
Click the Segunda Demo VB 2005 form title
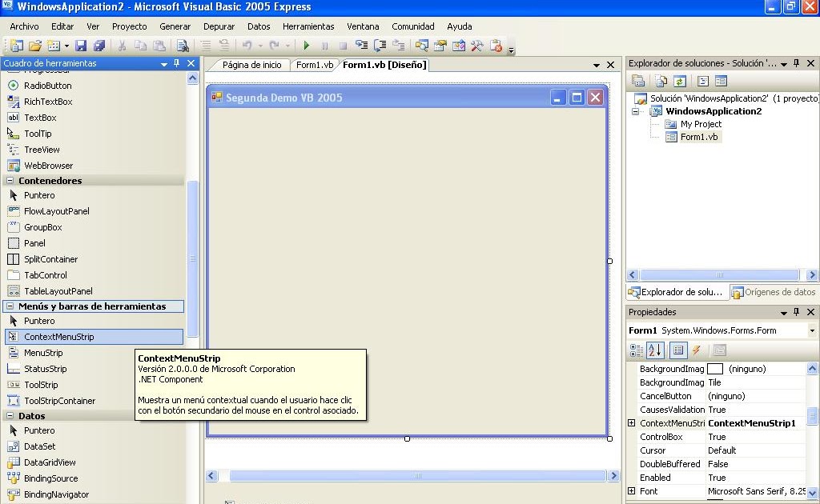point(284,98)
